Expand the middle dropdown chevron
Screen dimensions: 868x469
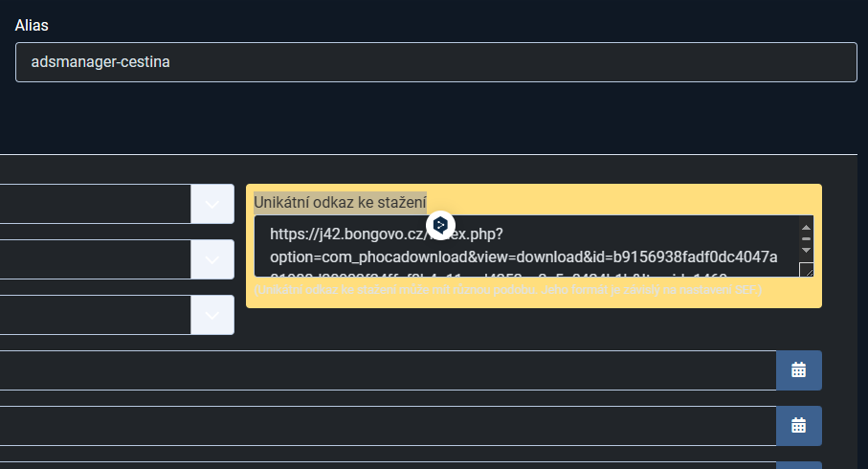[212, 259]
